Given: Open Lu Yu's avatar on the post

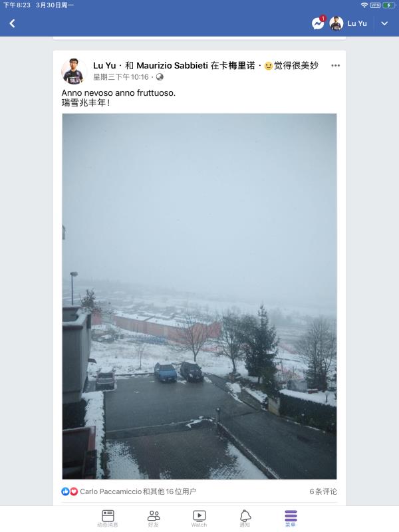Looking at the screenshot, I should (74, 71).
